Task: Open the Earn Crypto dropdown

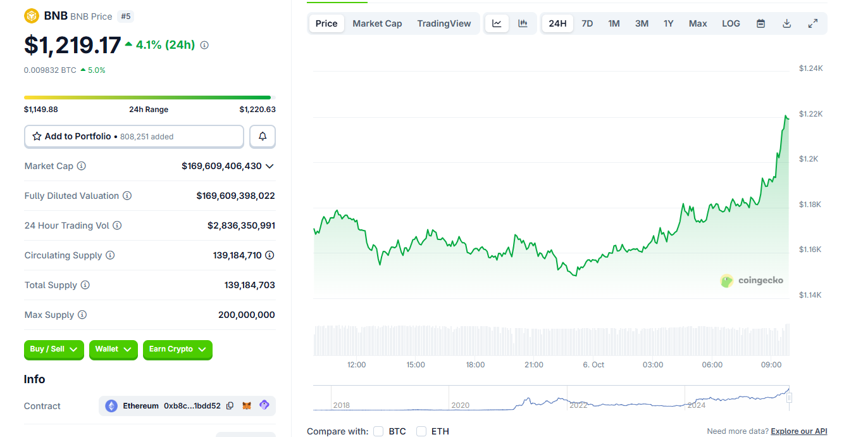Action: tap(177, 349)
